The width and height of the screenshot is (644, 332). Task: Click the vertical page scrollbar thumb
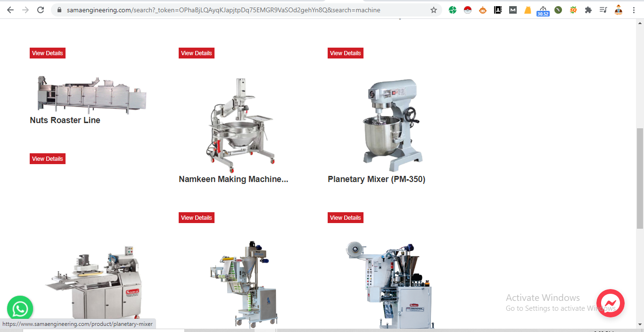[x=640, y=178]
